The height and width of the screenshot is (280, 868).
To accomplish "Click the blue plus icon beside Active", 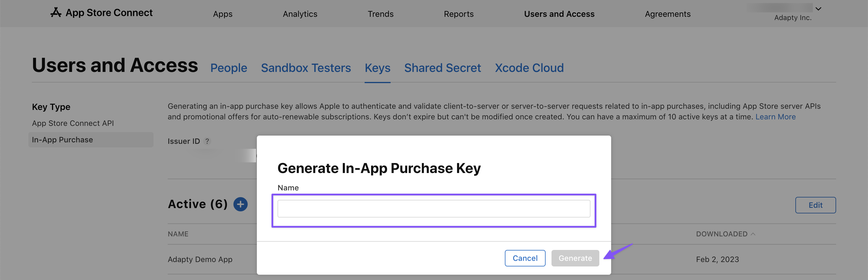I will pyautogui.click(x=240, y=204).
